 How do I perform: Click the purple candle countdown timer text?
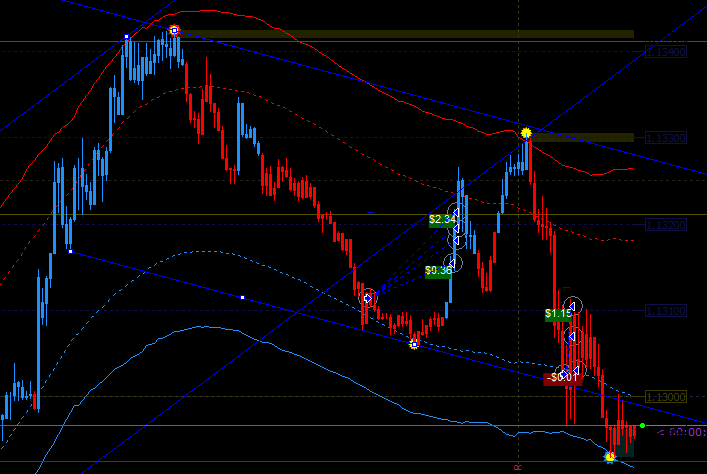click(x=681, y=433)
